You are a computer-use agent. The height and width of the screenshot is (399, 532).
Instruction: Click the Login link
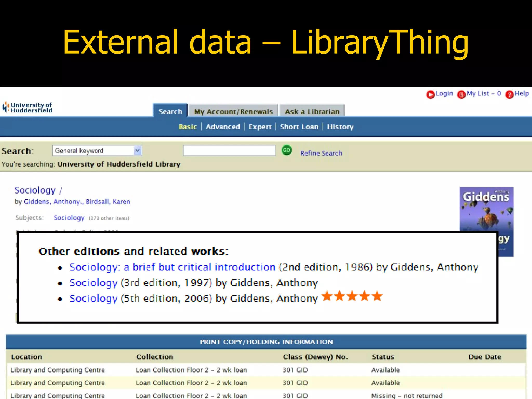click(444, 94)
